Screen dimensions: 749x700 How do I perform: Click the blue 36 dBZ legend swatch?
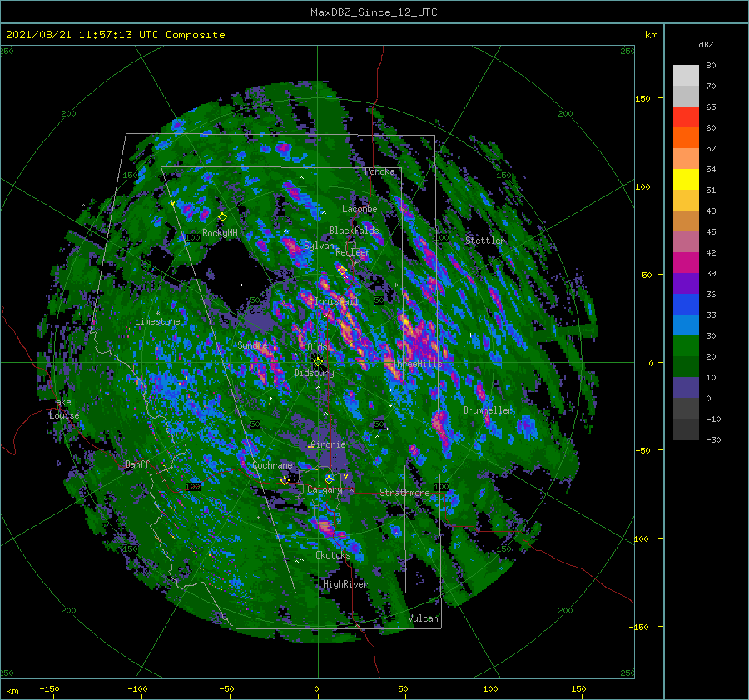pyautogui.click(x=686, y=304)
